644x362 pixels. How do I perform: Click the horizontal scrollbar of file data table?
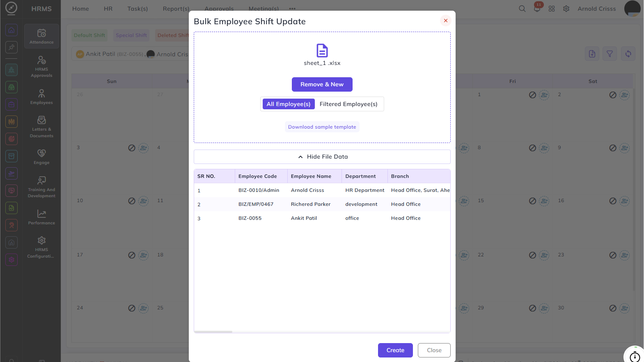[213, 332]
